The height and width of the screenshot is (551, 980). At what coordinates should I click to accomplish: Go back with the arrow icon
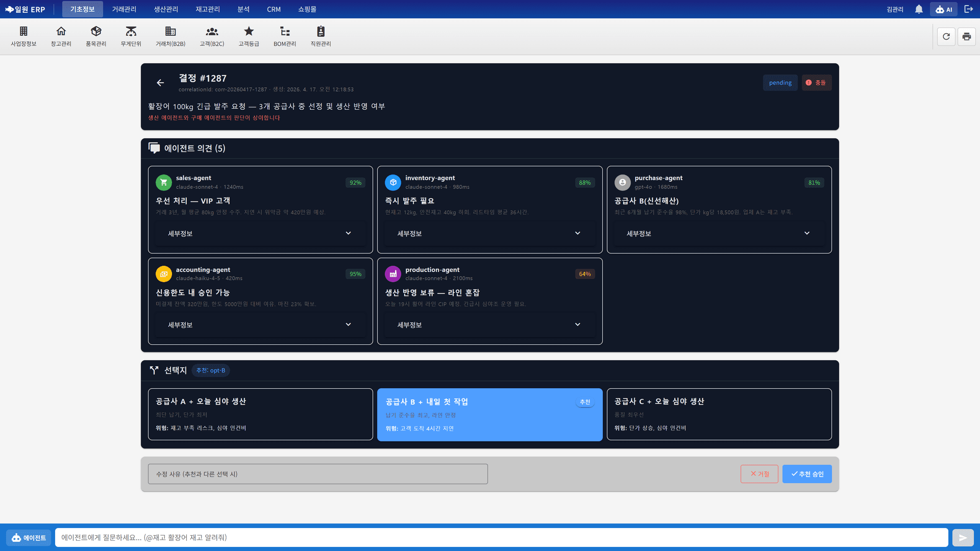(160, 83)
